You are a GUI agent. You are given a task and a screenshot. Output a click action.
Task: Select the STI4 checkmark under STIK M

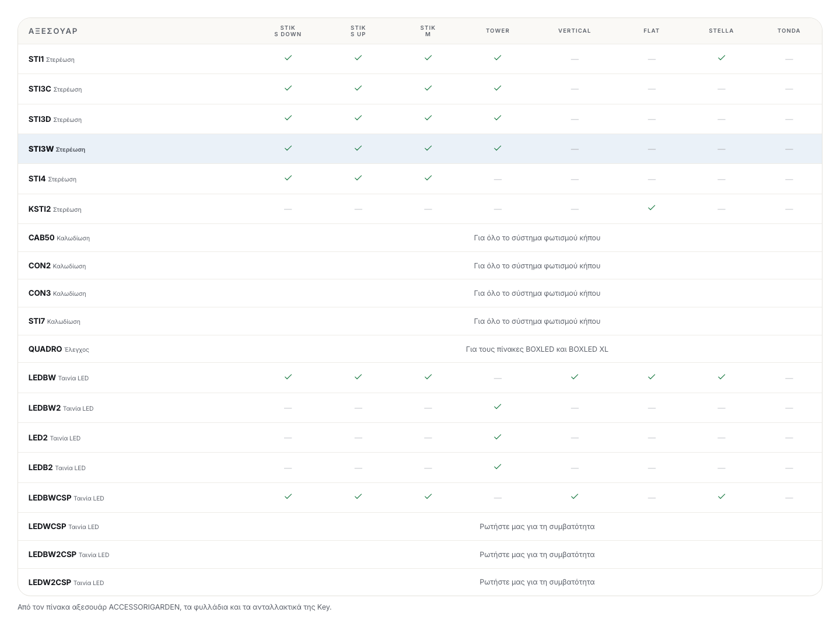coord(428,178)
